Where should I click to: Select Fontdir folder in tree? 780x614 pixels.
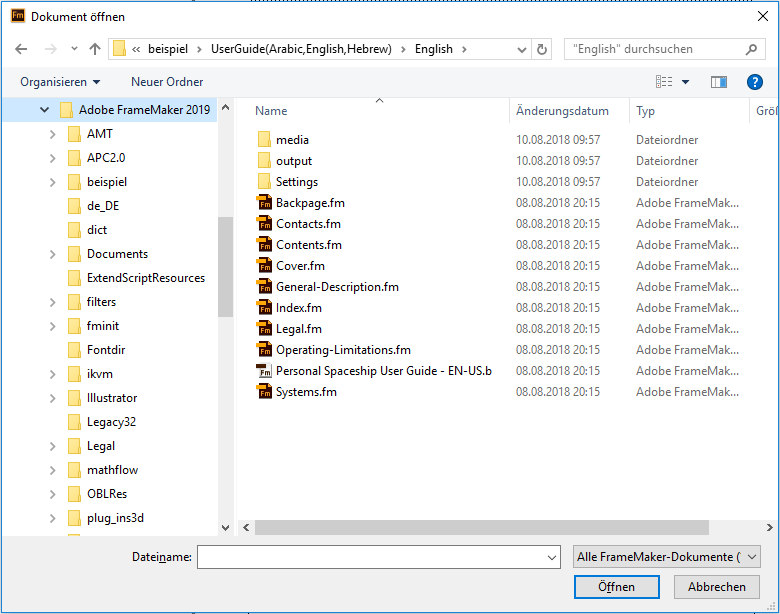106,350
